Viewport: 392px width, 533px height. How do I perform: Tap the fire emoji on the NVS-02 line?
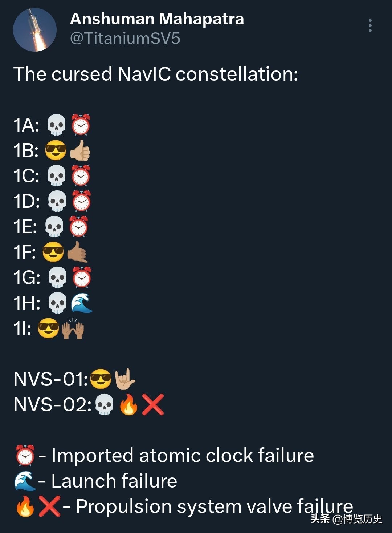click(129, 405)
